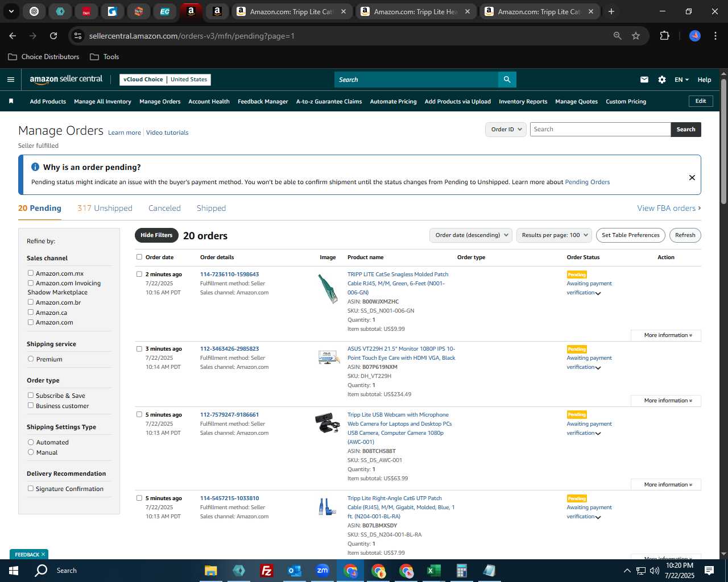This screenshot has width=728, height=582.
Task: Open the Seller Central hamburger menu
Action: point(10,80)
